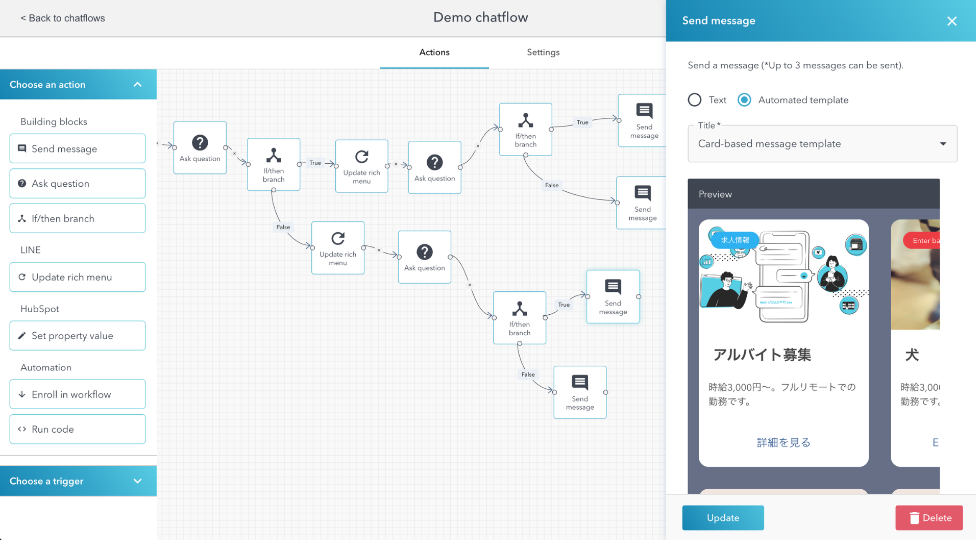
Task: Select the Send message building block
Action: click(x=78, y=148)
